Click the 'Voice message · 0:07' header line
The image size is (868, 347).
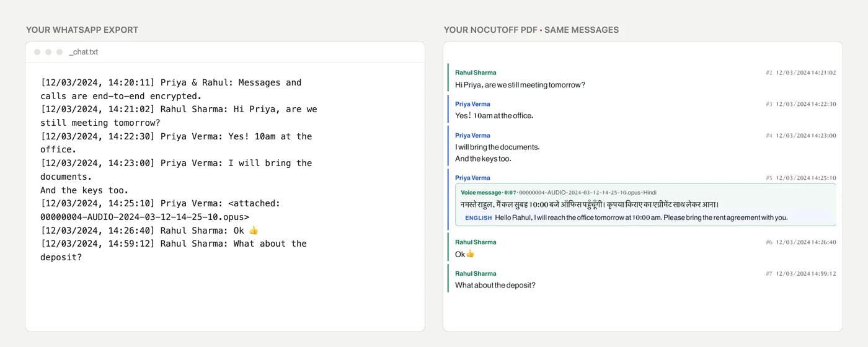559,193
